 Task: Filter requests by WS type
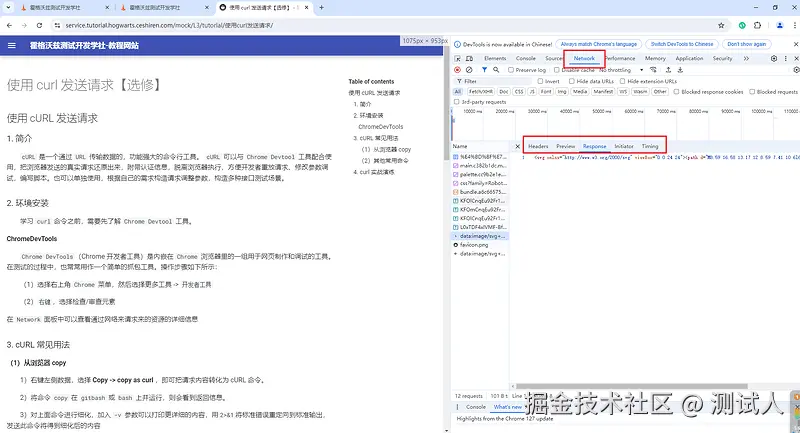click(623, 92)
